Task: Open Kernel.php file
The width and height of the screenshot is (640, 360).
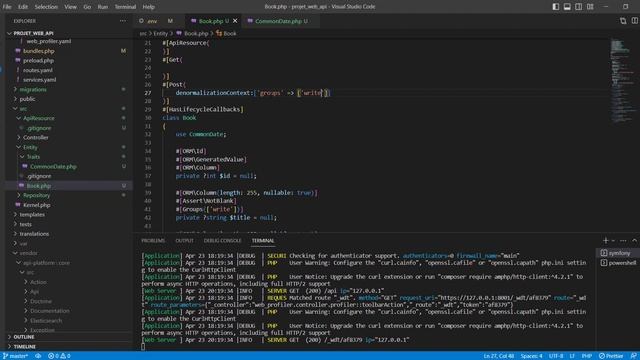Action: tap(37, 205)
